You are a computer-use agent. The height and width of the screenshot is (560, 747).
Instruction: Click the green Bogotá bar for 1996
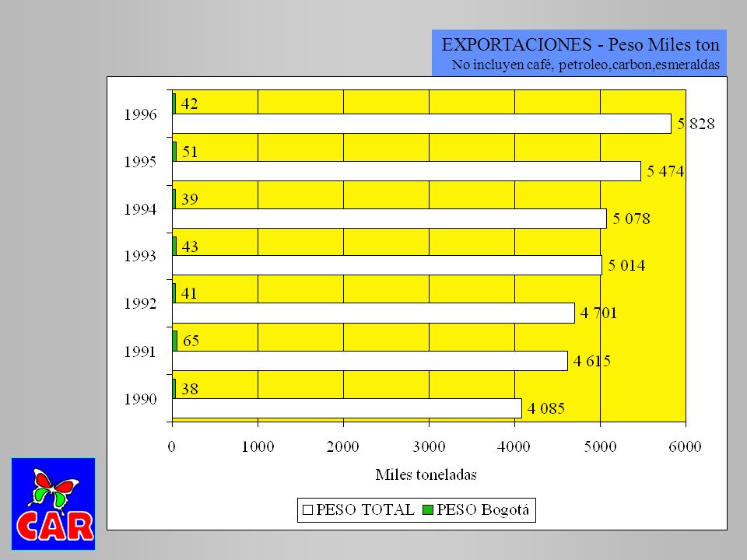[174, 103]
